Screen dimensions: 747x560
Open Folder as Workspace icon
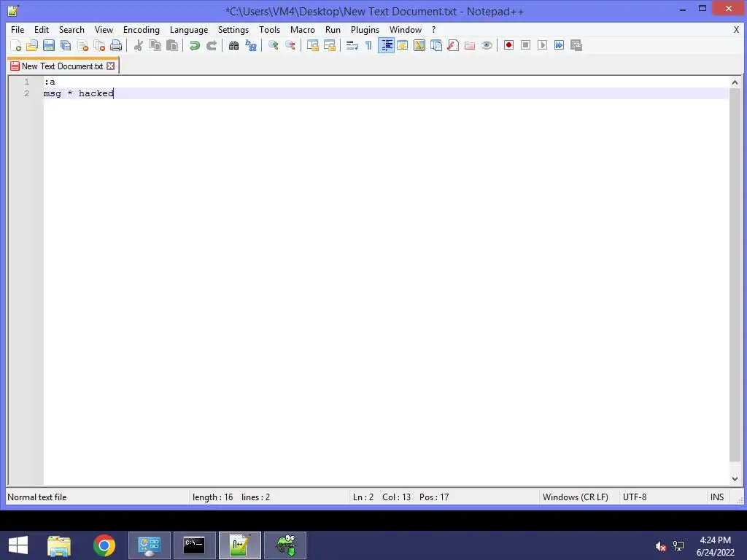click(470, 45)
